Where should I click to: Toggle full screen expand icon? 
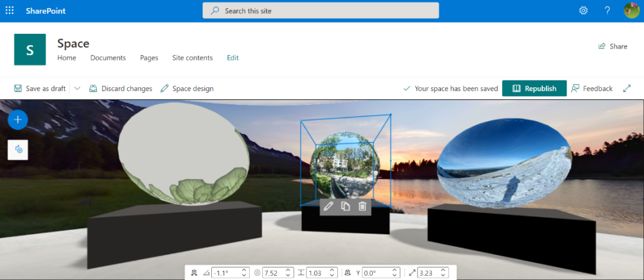pos(627,88)
